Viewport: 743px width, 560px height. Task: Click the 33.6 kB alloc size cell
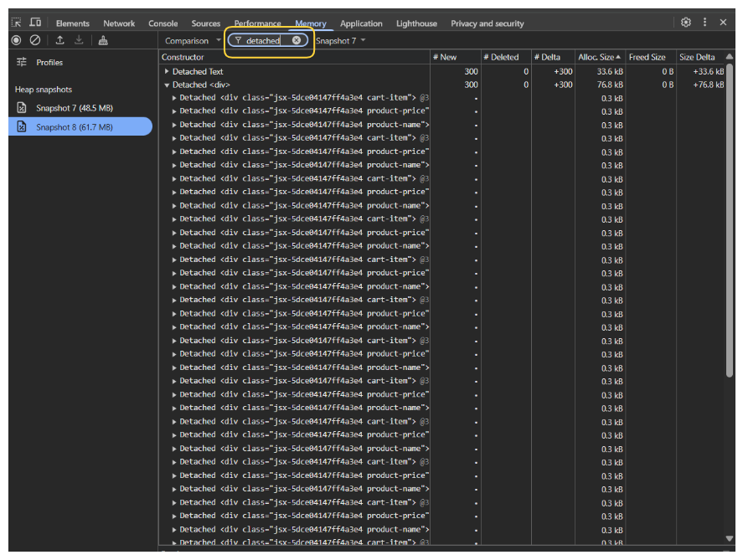[x=609, y=71]
